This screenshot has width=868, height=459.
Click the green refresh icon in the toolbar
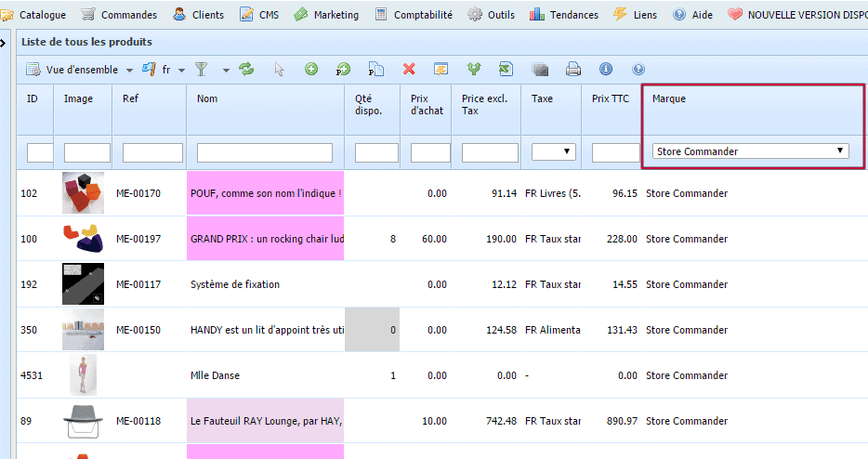(x=246, y=70)
